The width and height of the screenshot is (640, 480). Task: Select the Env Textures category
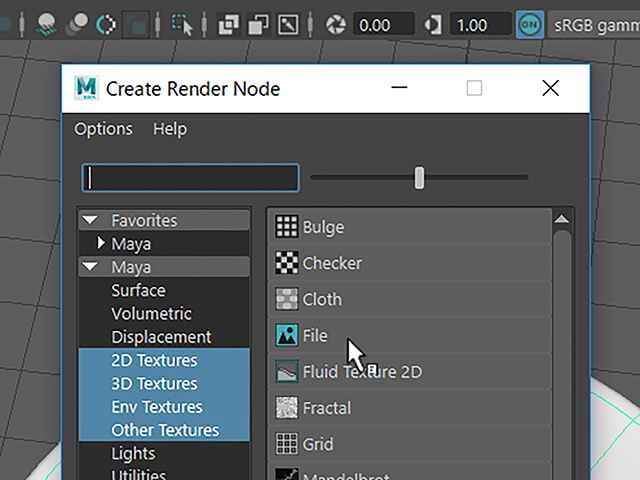point(164,407)
